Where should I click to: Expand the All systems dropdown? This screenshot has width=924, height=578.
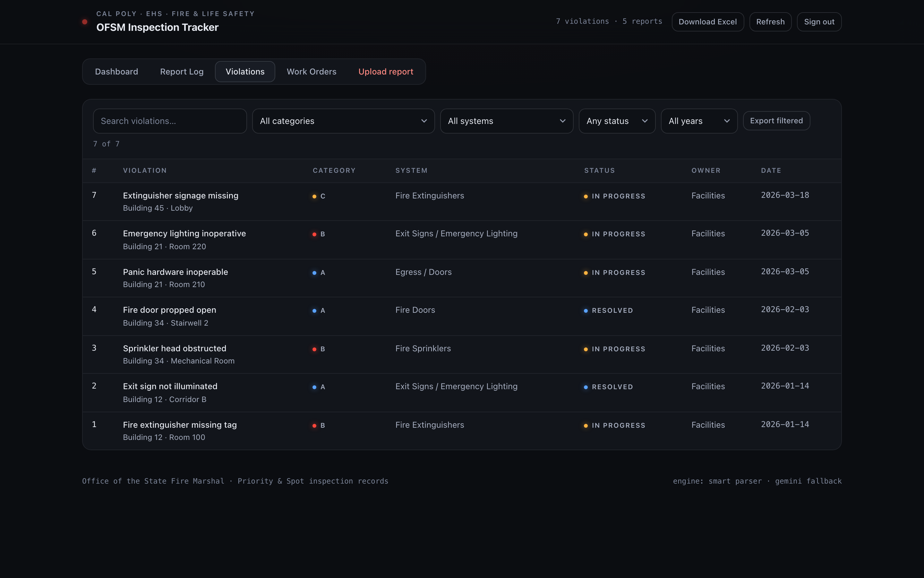coord(507,121)
